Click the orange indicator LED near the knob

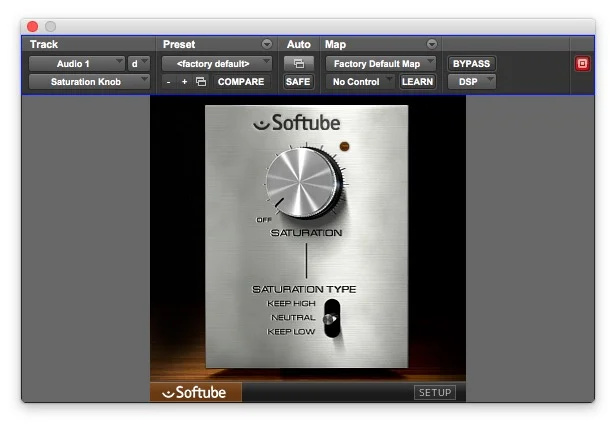click(x=344, y=147)
